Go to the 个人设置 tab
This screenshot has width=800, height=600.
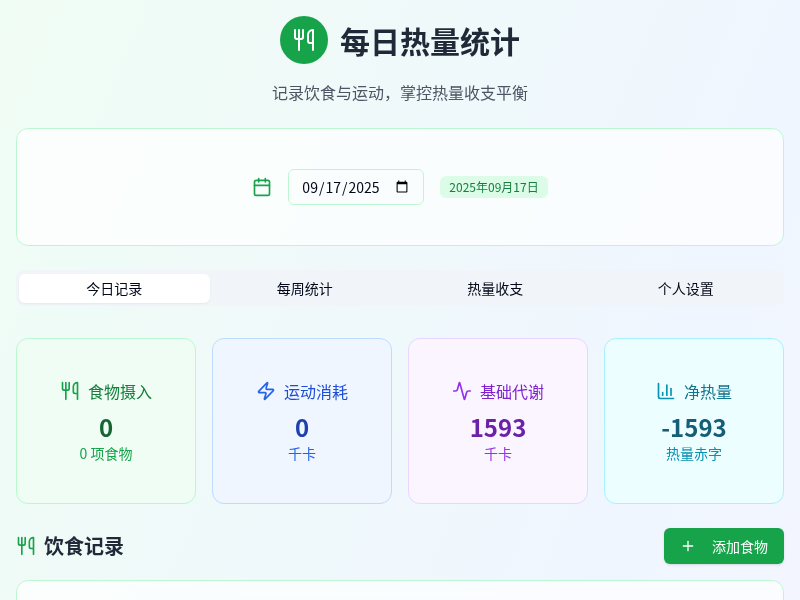coord(686,289)
